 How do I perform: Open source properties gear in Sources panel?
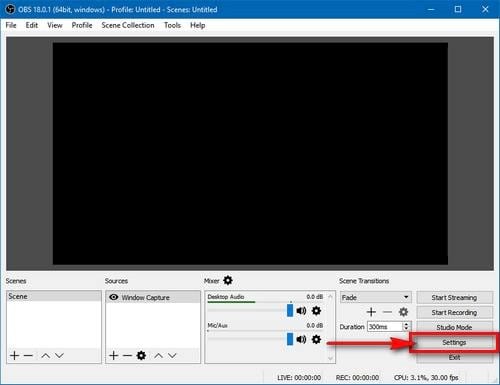pos(141,355)
